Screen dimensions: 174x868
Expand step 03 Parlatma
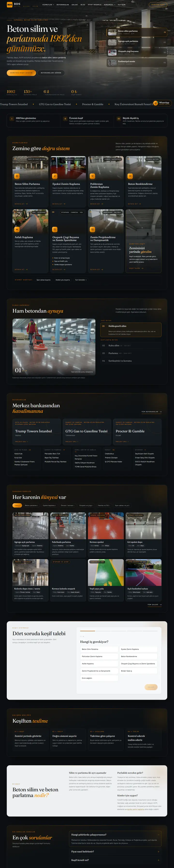point(131,353)
